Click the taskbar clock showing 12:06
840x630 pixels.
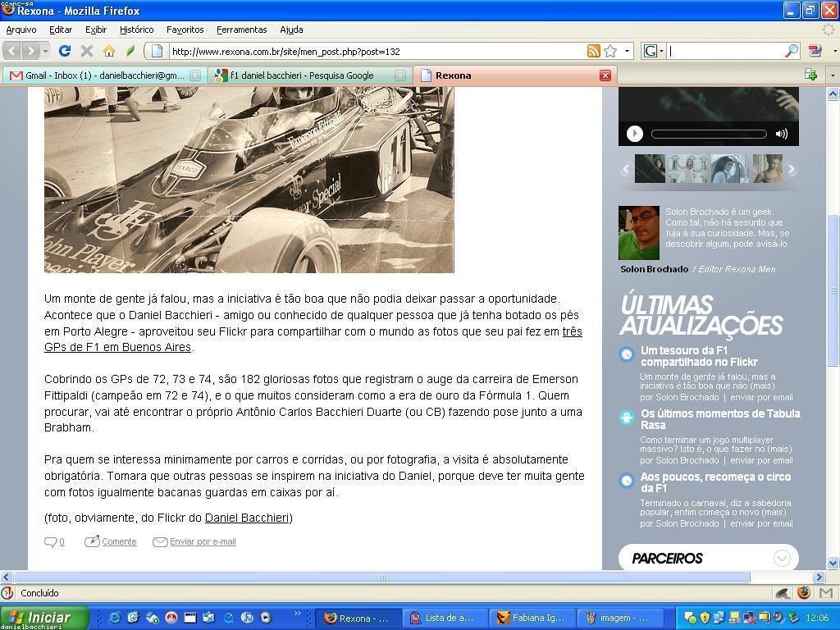(x=817, y=618)
